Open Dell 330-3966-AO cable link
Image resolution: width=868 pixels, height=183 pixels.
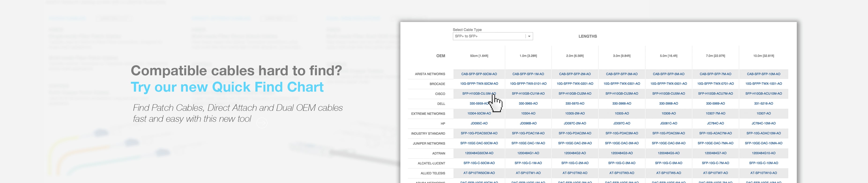tap(622, 104)
